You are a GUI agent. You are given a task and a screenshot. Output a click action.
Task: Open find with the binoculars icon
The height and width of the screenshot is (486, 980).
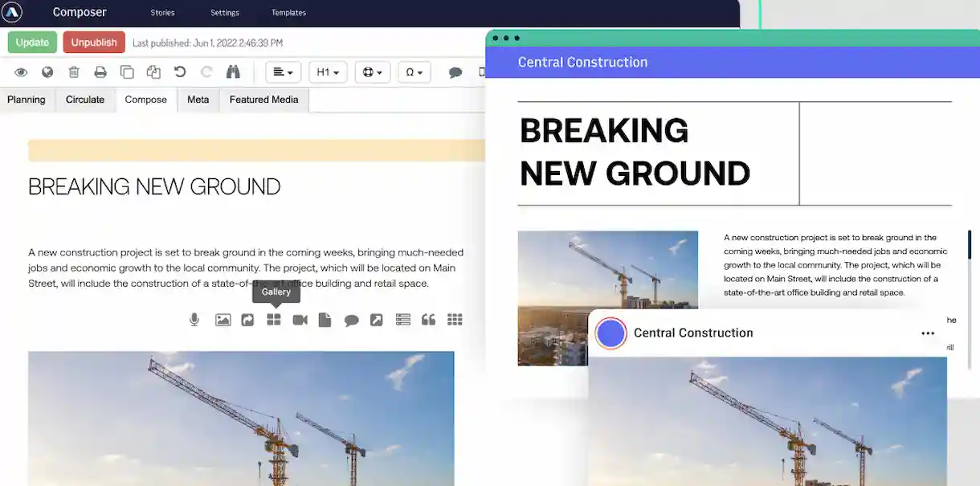pos(233,72)
